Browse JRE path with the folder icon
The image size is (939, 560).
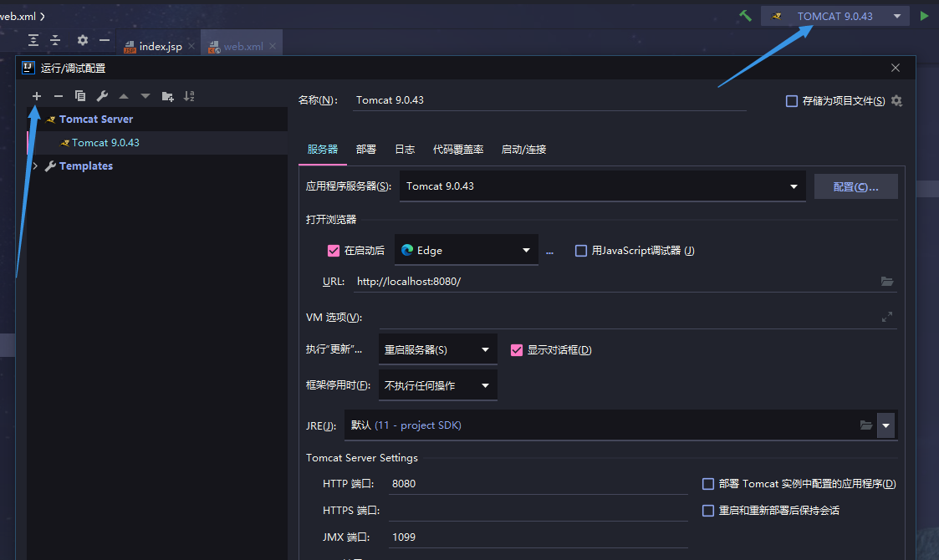coord(866,425)
